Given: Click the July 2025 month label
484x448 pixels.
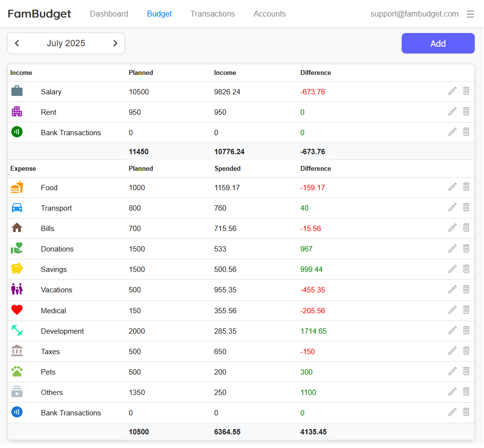Looking at the screenshot, I should point(66,43).
